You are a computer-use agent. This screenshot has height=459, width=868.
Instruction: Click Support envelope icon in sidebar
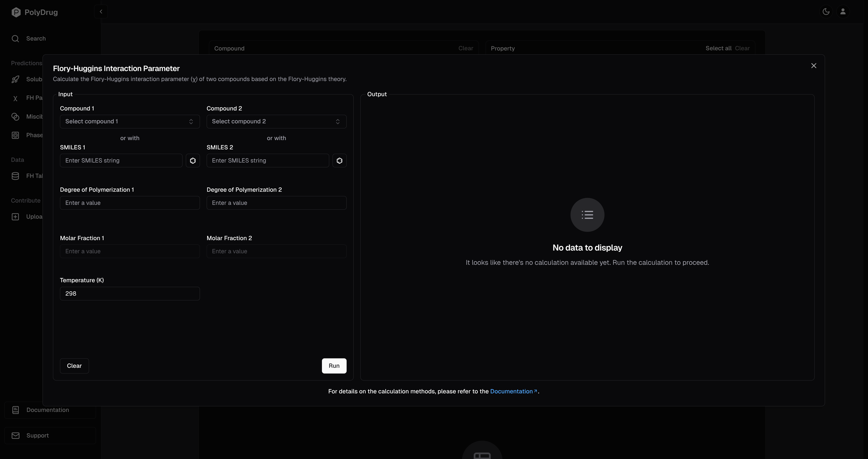tap(15, 435)
